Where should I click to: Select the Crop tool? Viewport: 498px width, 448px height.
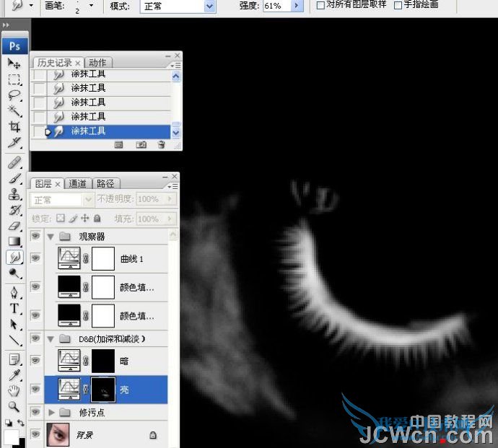point(14,127)
